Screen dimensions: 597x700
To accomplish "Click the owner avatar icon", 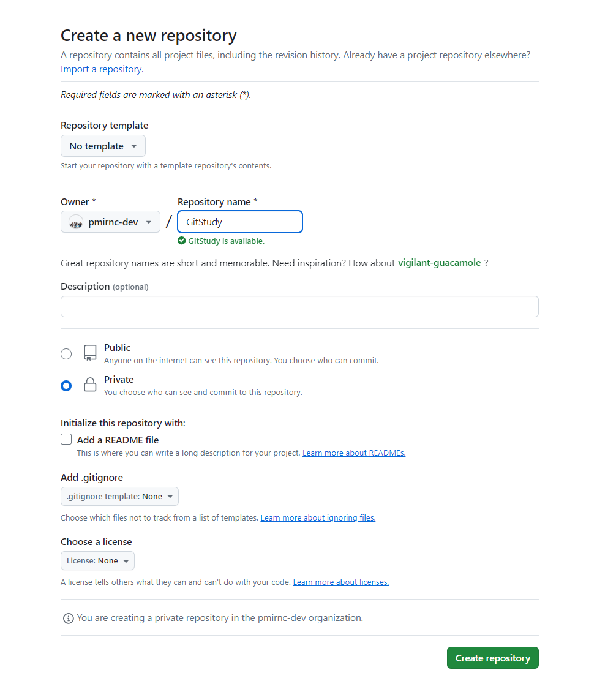I will pyautogui.click(x=76, y=222).
